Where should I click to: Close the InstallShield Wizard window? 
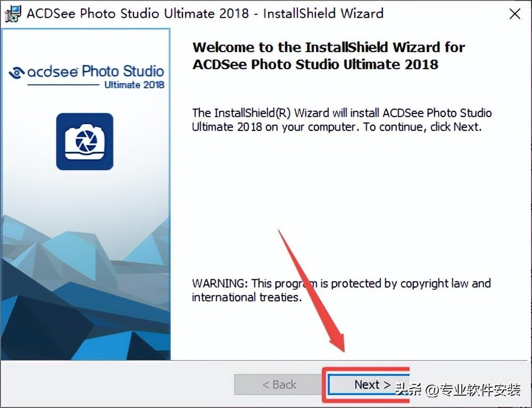[x=514, y=14]
